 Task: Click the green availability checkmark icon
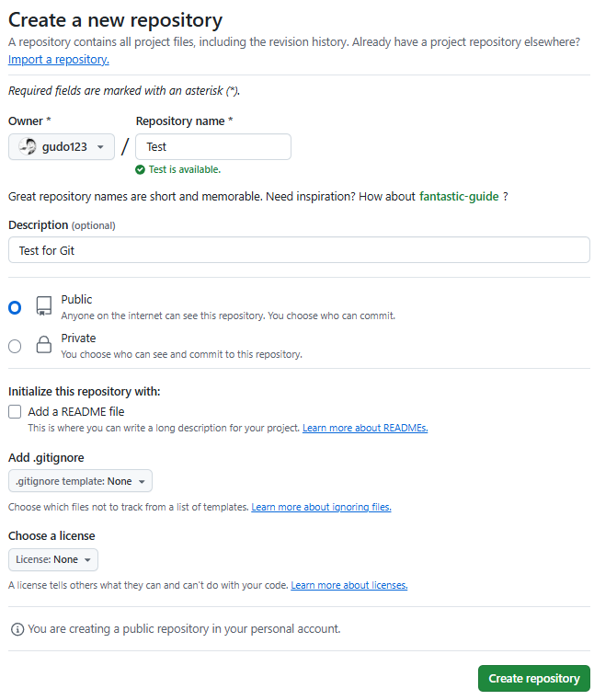pyautogui.click(x=140, y=169)
